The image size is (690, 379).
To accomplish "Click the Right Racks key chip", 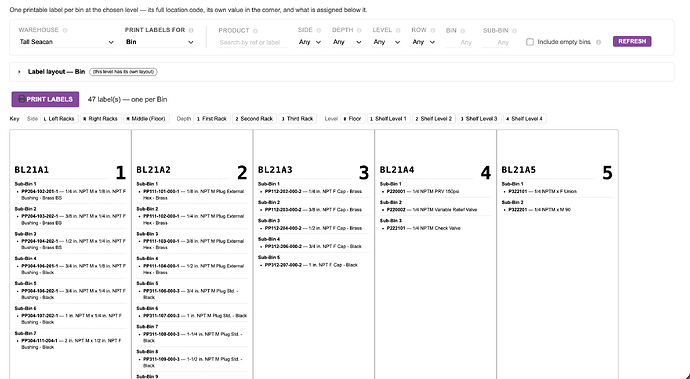I will [101, 119].
